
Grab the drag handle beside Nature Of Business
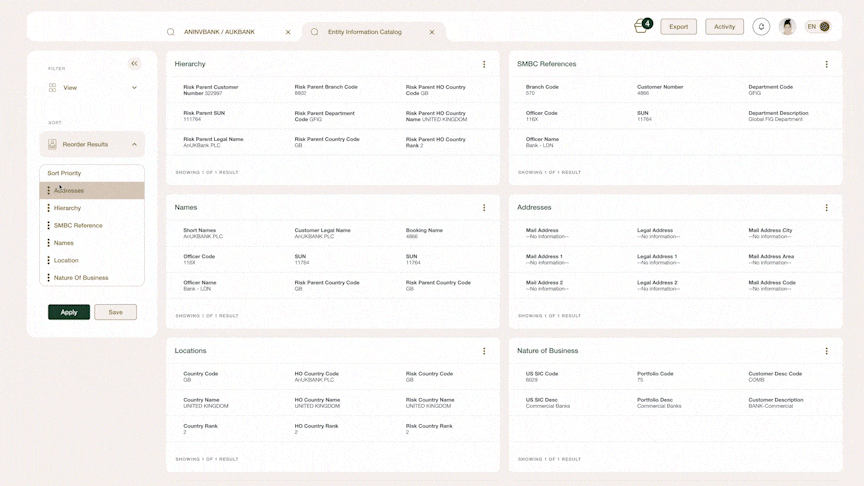[x=48, y=278]
